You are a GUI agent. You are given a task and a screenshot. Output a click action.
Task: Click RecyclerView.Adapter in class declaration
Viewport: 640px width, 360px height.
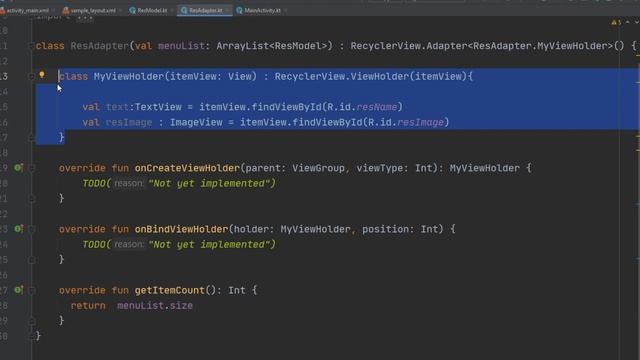click(x=409, y=46)
